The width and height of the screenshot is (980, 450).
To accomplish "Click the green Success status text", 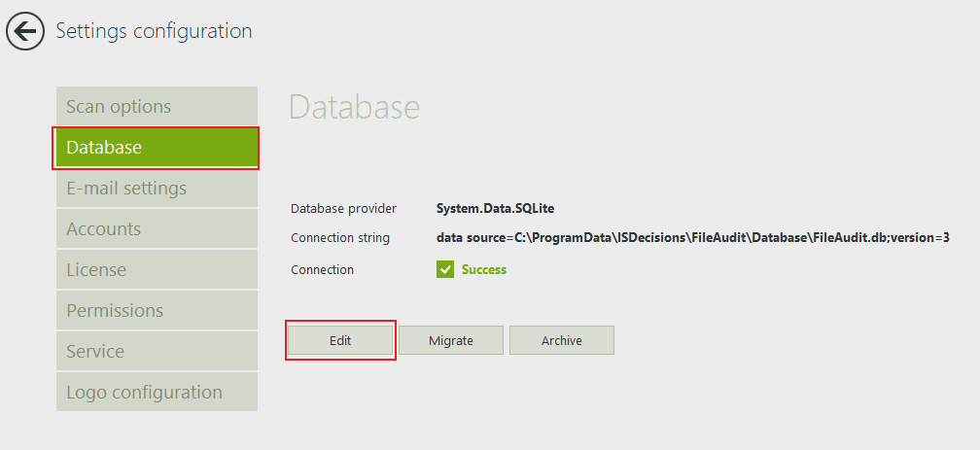I will [x=484, y=269].
